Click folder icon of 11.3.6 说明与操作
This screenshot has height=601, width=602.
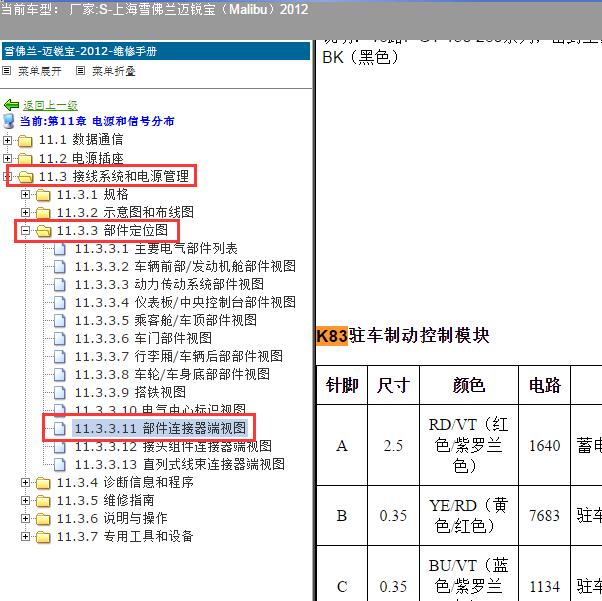43,519
